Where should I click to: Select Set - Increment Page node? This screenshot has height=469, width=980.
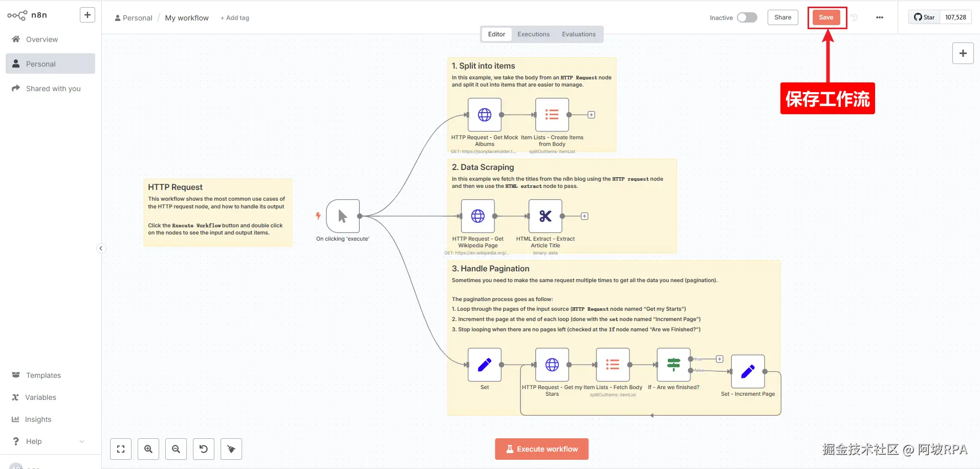click(x=748, y=371)
